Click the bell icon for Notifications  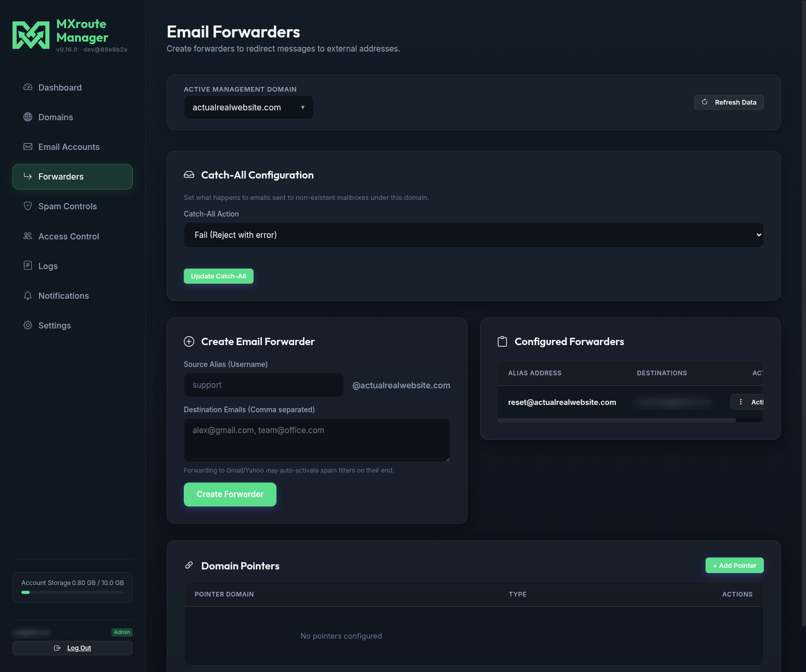[28, 296]
